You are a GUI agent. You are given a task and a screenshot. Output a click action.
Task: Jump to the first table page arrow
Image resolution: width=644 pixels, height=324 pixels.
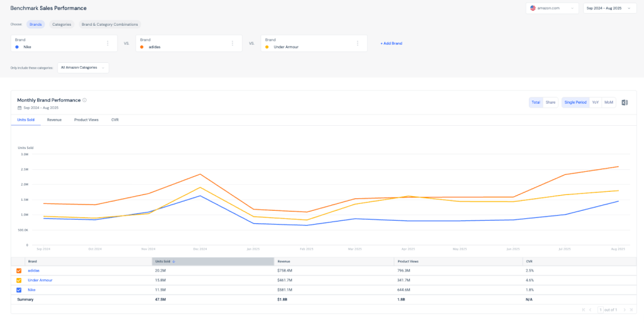583,310
